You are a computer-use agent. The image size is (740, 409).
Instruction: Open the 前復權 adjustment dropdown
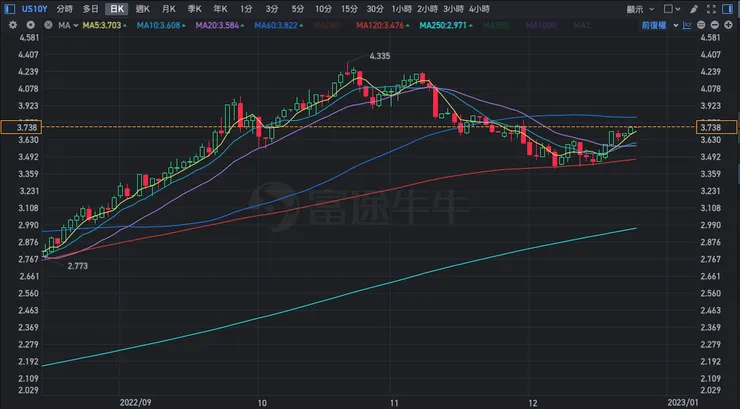pyautogui.click(x=660, y=25)
